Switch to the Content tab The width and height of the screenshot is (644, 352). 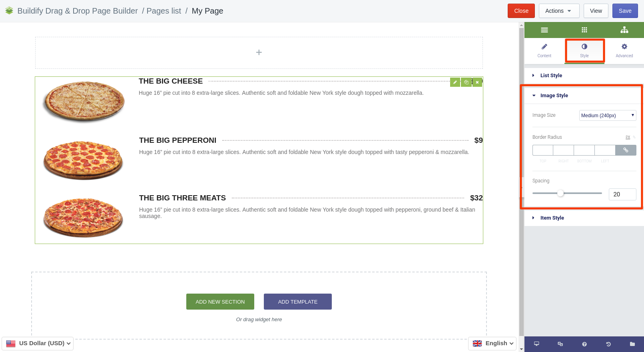544,50
